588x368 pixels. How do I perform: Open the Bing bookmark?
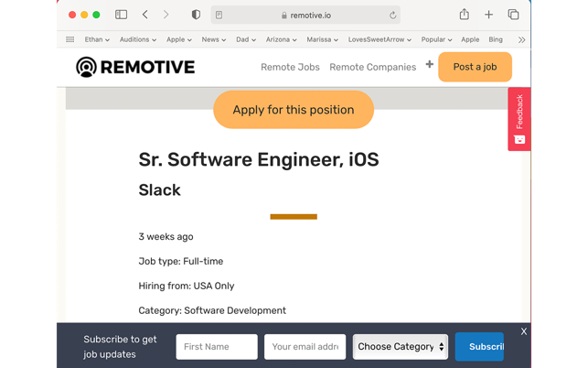coord(496,39)
